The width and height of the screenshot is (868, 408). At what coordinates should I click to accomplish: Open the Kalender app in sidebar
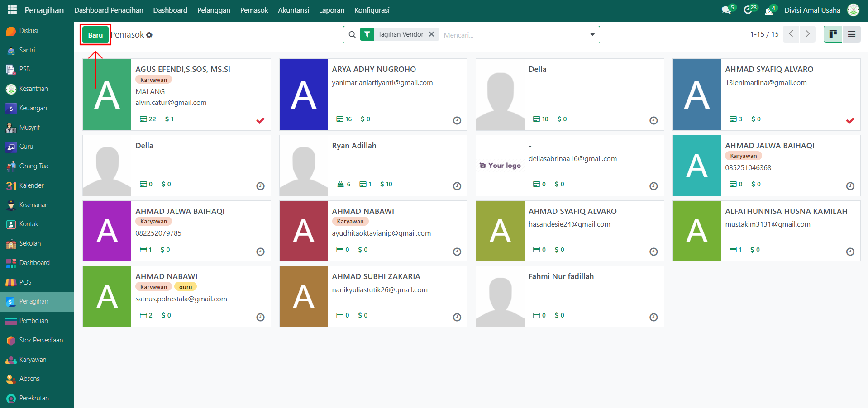tap(31, 185)
